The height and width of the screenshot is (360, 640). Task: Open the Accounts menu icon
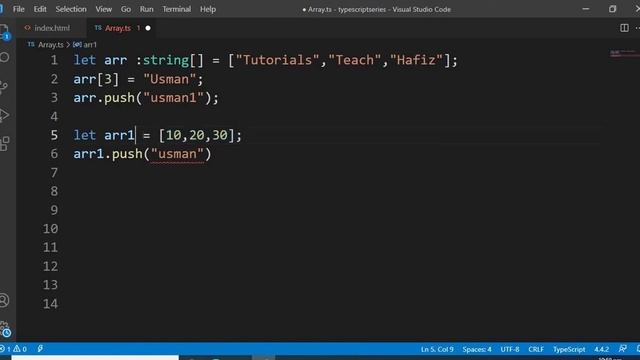click(x=4, y=300)
